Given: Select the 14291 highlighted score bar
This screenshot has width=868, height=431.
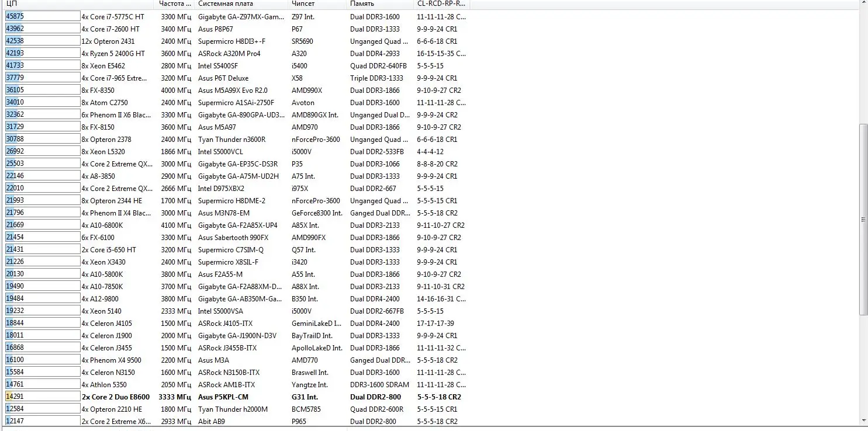Looking at the screenshot, I should click(43, 397).
